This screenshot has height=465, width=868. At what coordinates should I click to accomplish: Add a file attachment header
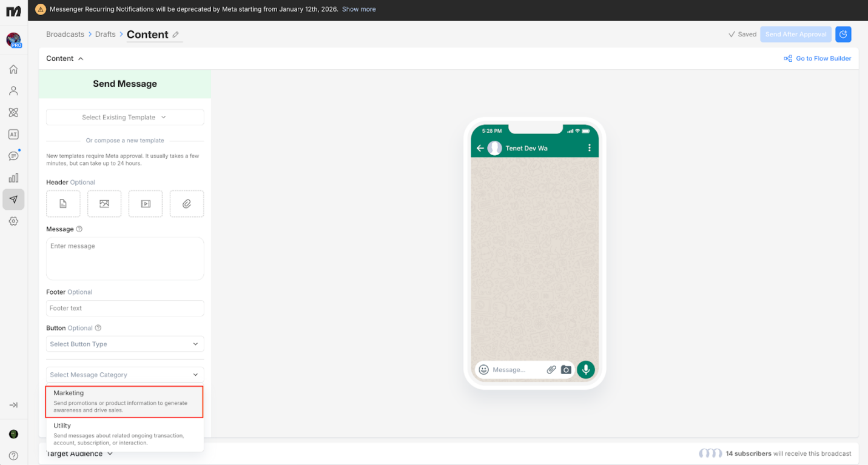point(187,204)
